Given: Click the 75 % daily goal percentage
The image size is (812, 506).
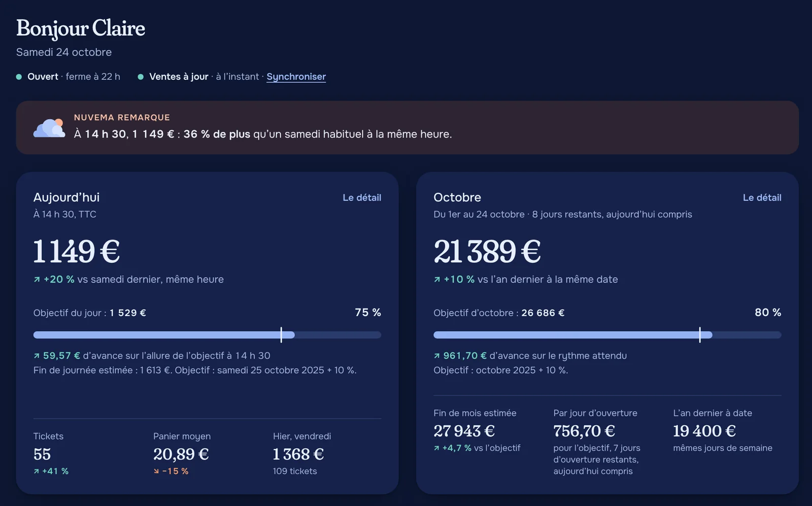Looking at the screenshot, I should pyautogui.click(x=368, y=313).
